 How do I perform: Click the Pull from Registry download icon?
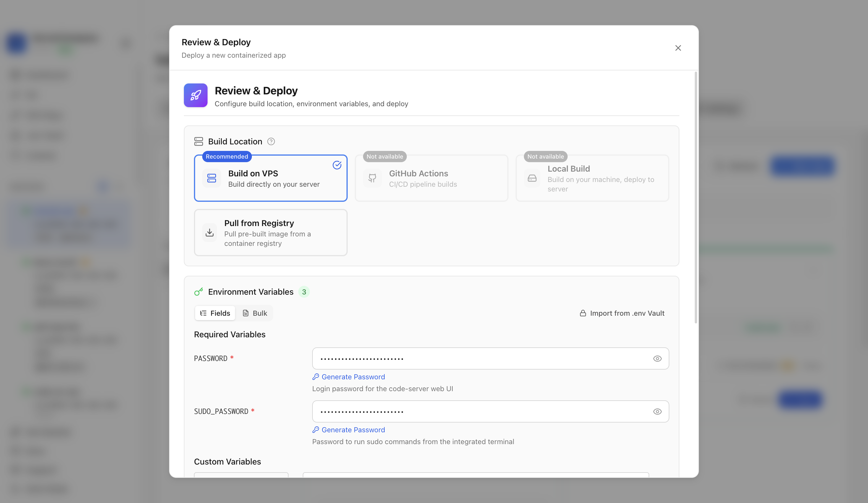[209, 233]
